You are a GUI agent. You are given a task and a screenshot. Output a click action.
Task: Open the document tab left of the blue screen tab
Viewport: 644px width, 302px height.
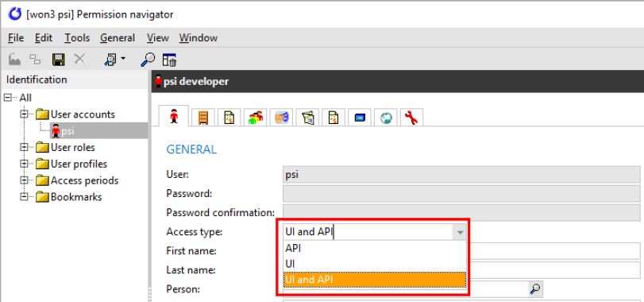[334, 118]
